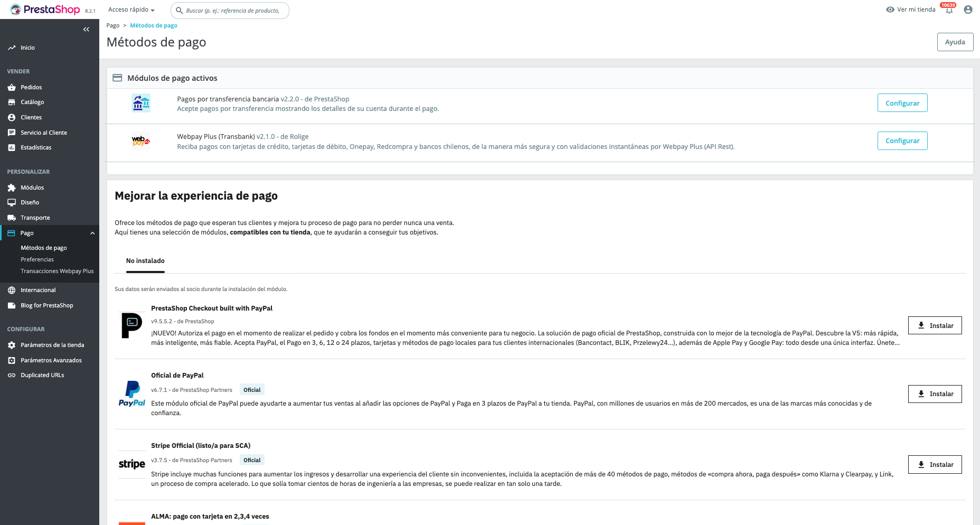The width and height of the screenshot is (980, 525).
Task: Open notifications bell with 10639 badge
Action: click(x=949, y=9)
